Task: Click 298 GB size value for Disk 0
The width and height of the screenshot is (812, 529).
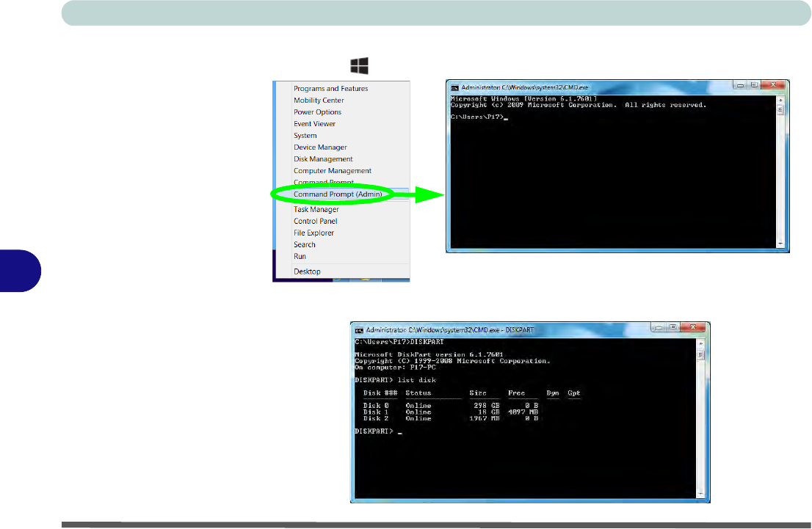Action: (x=487, y=406)
